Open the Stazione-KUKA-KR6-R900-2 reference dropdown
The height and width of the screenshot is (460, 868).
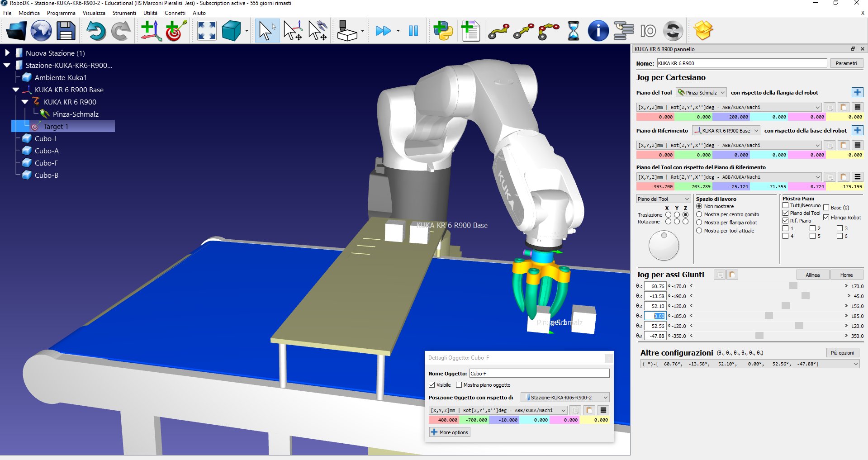coord(565,398)
